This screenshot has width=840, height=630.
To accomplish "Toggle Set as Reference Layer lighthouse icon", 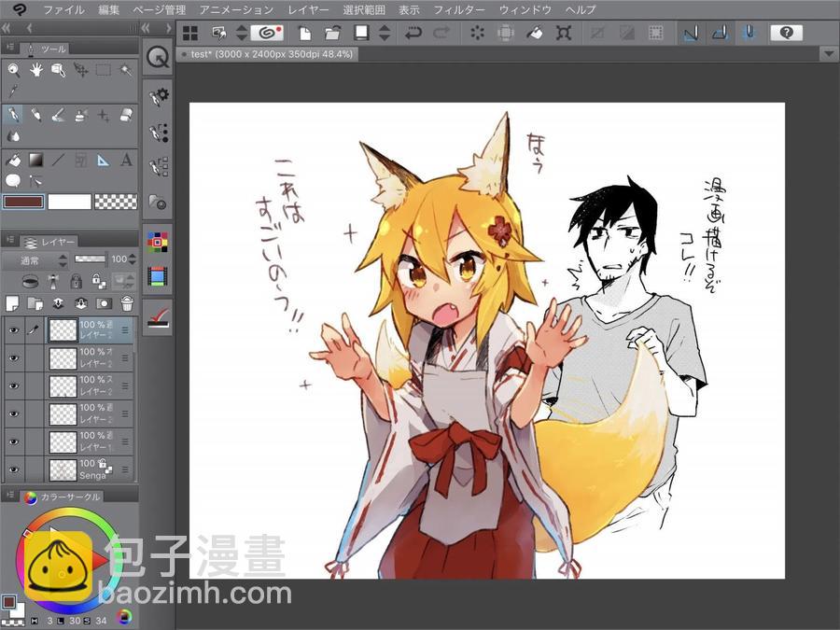I will [x=53, y=281].
